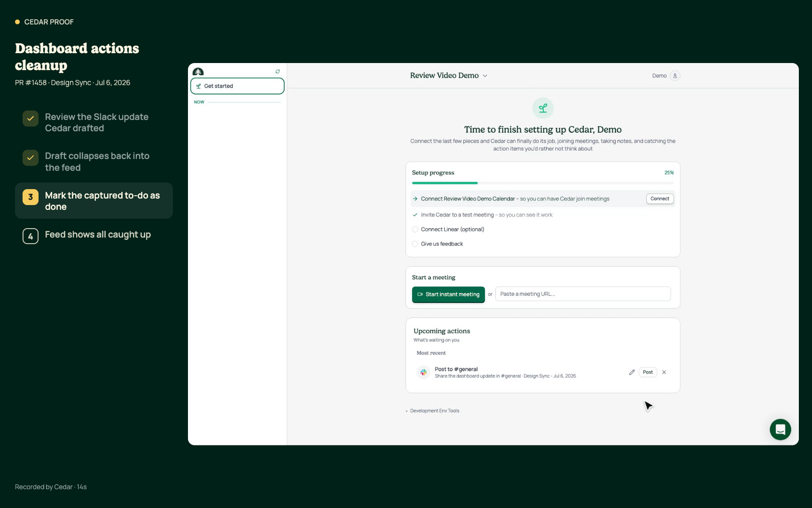Click pencil edit icon for Post to #general
The image size is (812, 508).
(632, 372)
